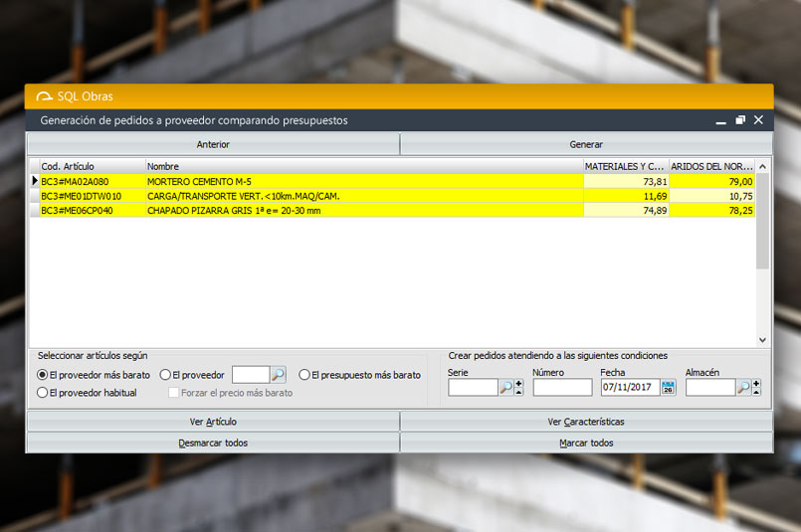Click the Número input field
This screenshot has height=532, width=801.
pos(562,388)
